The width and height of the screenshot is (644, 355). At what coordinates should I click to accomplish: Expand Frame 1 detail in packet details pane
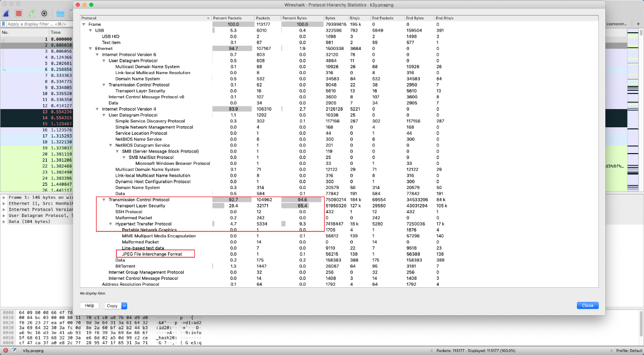pos(4,198)
